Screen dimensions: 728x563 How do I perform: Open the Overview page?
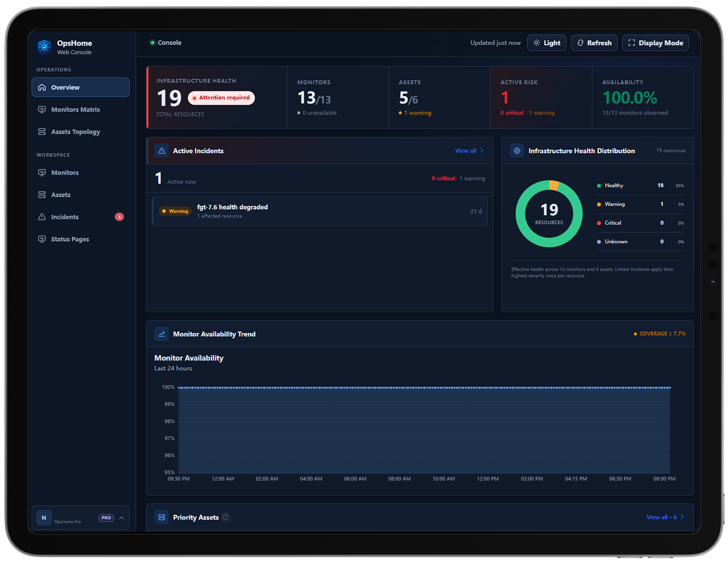(x=80, y=87)
